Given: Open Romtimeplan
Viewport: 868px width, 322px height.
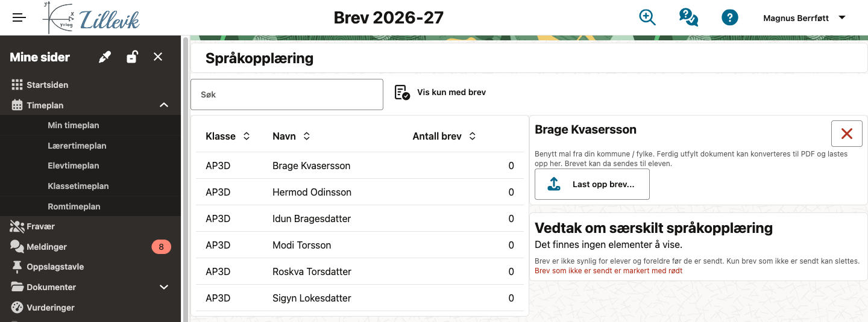Looking at the screenshot, I should click(74, 206).
